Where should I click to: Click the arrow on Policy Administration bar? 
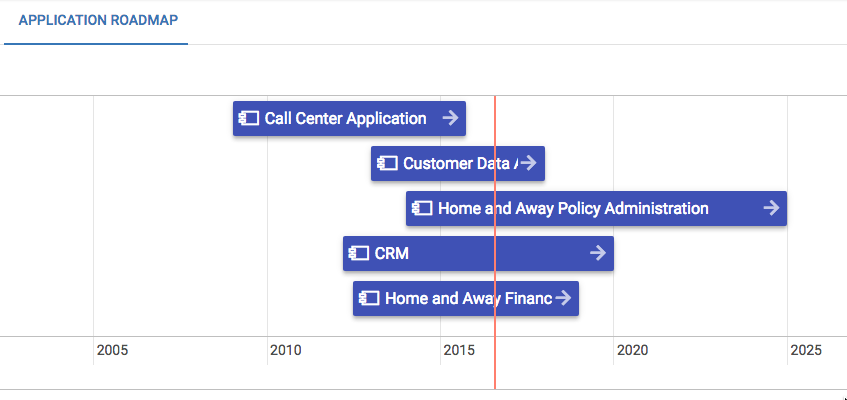pyautogui.click(x=770, y=208)
